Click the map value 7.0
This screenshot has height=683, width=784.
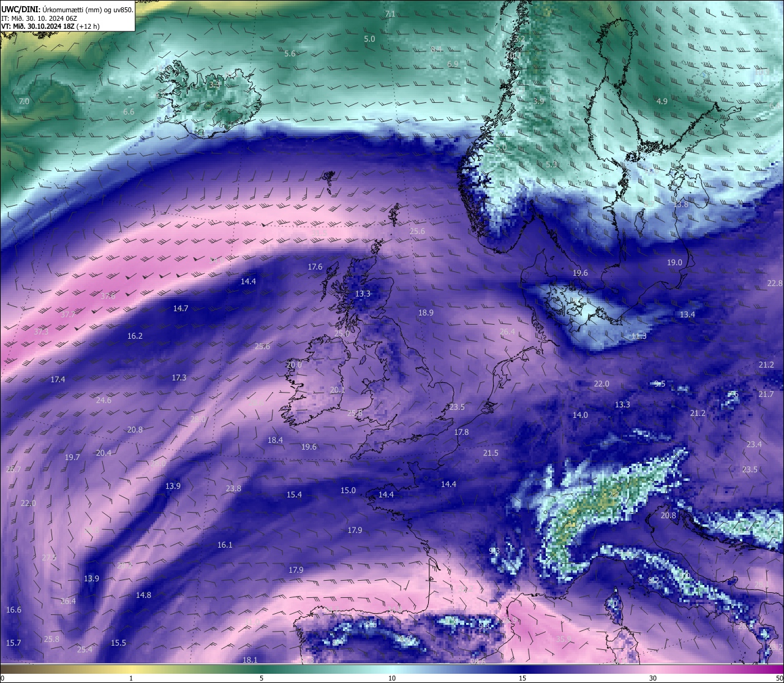coord(24,101)
